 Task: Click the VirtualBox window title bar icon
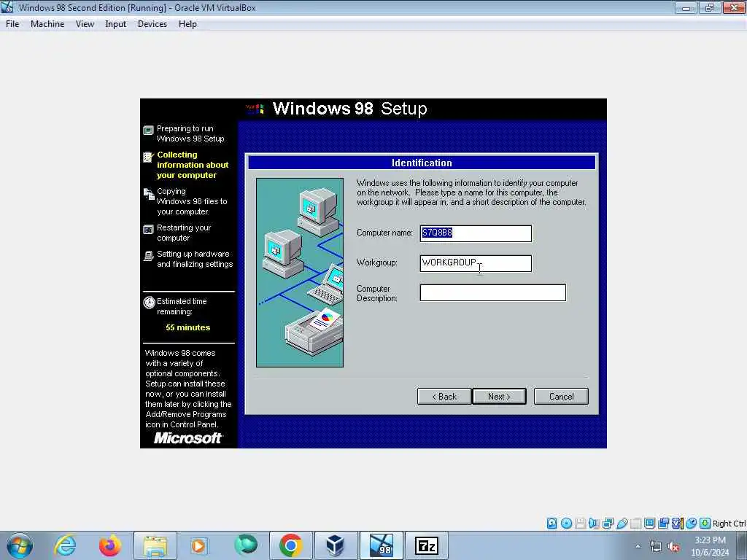[x=7, y=7]
